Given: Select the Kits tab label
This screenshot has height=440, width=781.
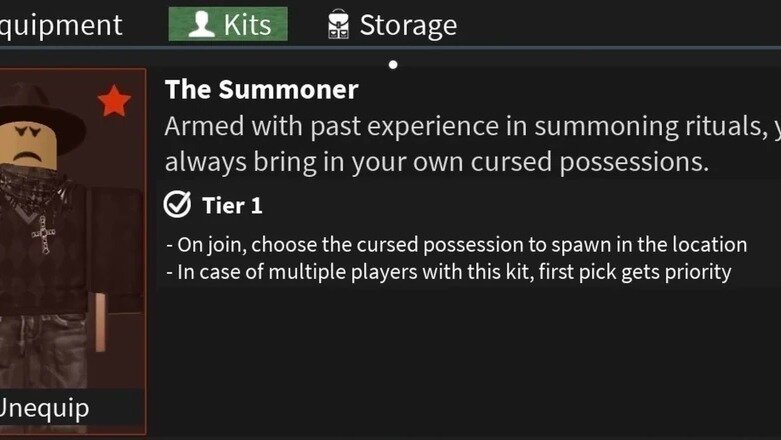Looking at the screenshot, I should point(246,25).
